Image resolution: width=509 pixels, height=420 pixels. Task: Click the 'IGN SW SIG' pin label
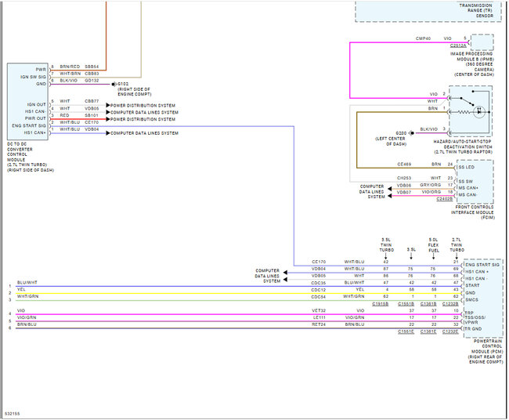(x=33, y=77)
